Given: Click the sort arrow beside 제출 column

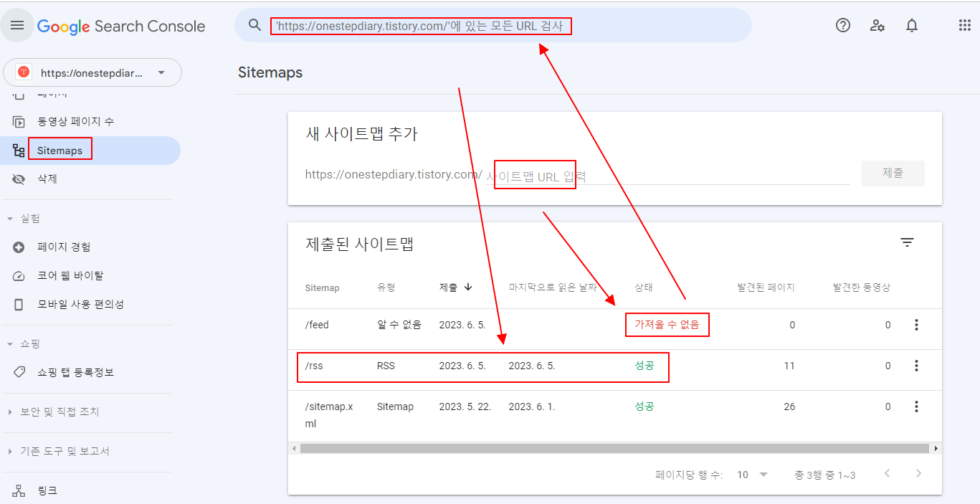Looking at the screenshot, I should click(468, 287).
